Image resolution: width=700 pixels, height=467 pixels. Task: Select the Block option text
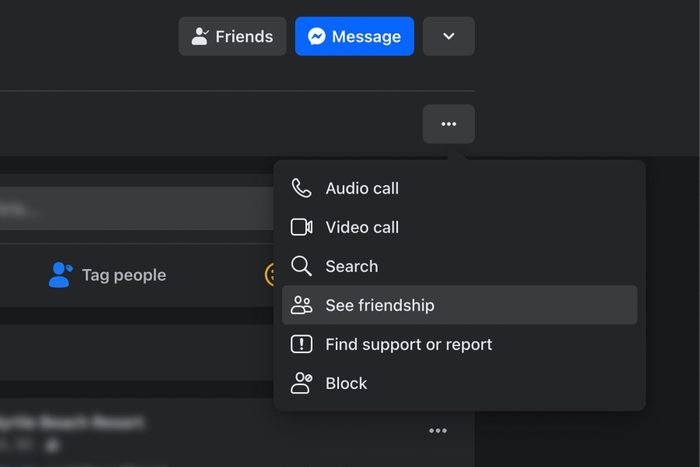(346, 383)
